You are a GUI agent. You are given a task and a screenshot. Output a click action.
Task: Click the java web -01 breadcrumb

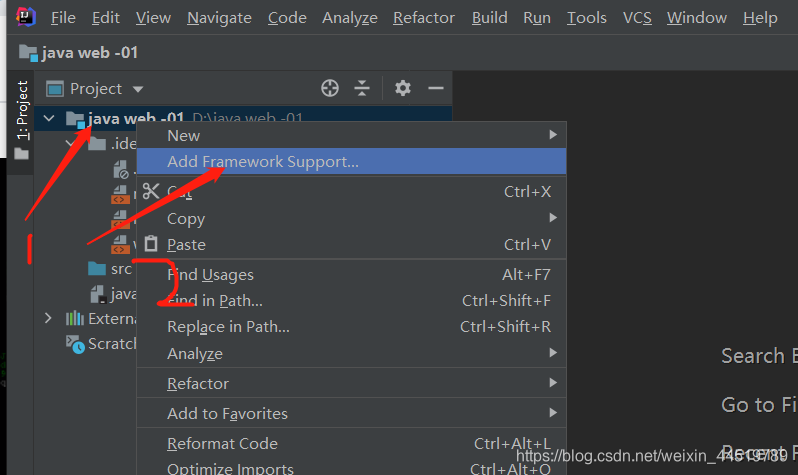78,52
